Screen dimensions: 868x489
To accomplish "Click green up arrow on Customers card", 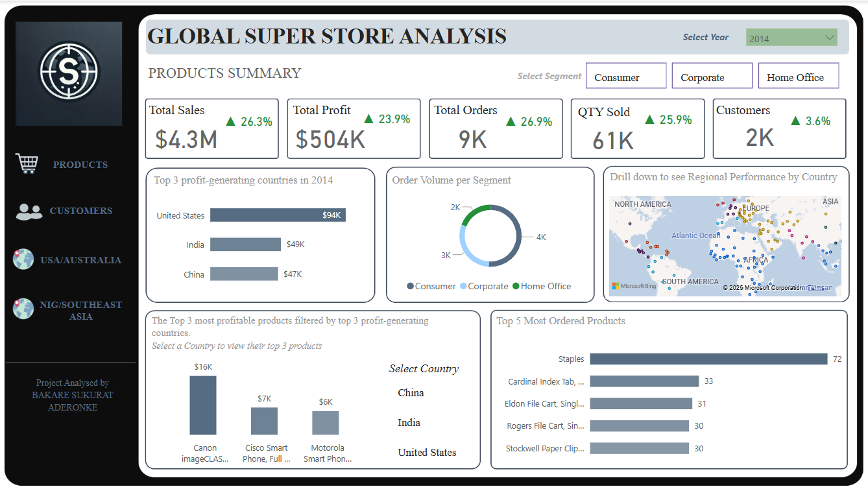I will tap(796, 121).
